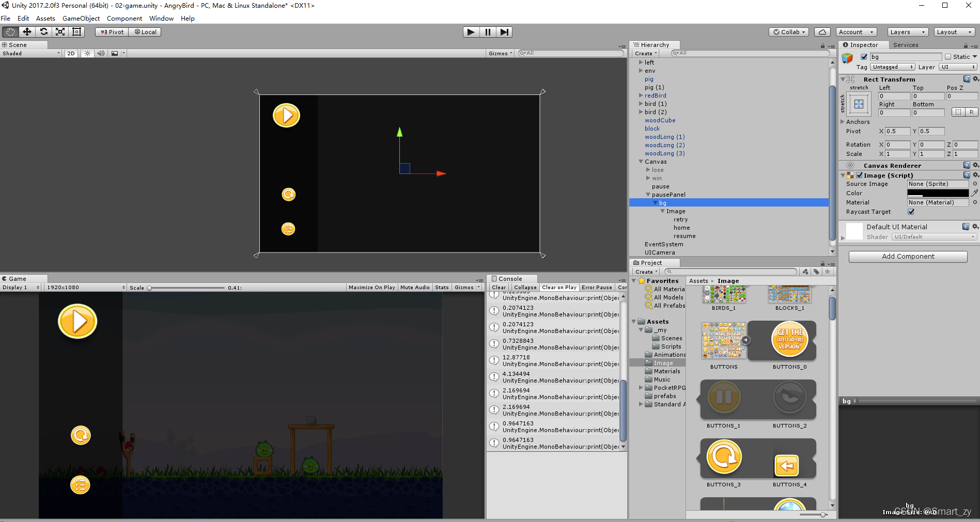Open Material object picker circle
This screenshot has width=980, height=522.
[975, 202]
